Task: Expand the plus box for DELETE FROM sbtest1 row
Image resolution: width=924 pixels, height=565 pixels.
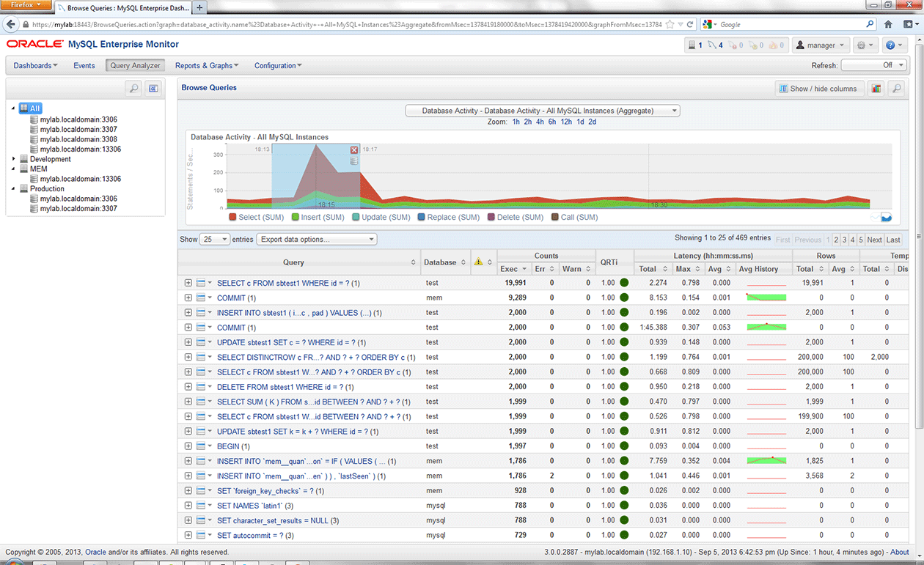Action: [188, 387]
